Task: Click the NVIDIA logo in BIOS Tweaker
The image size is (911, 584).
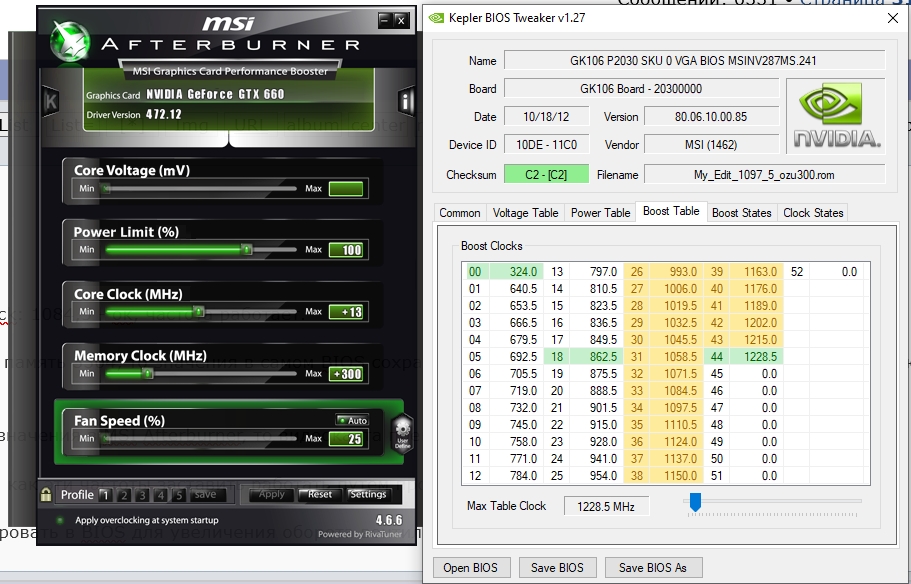Action: click(x=836, y=116)
